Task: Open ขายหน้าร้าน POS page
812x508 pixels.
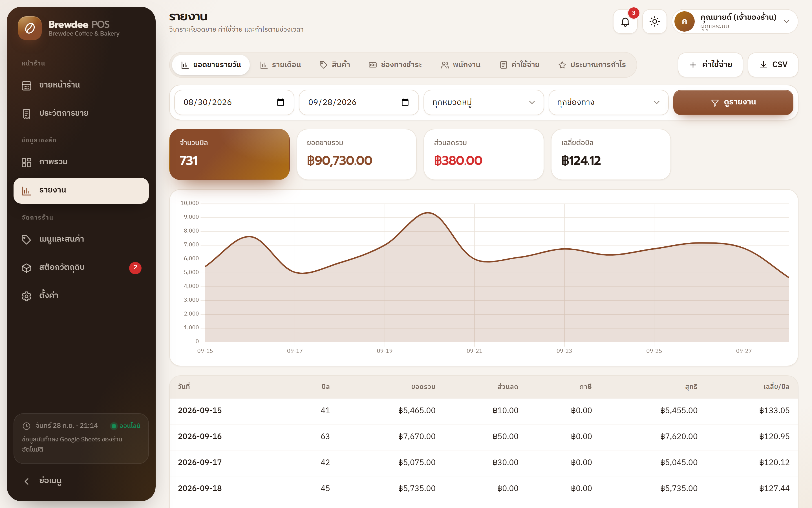Action: 81,85
